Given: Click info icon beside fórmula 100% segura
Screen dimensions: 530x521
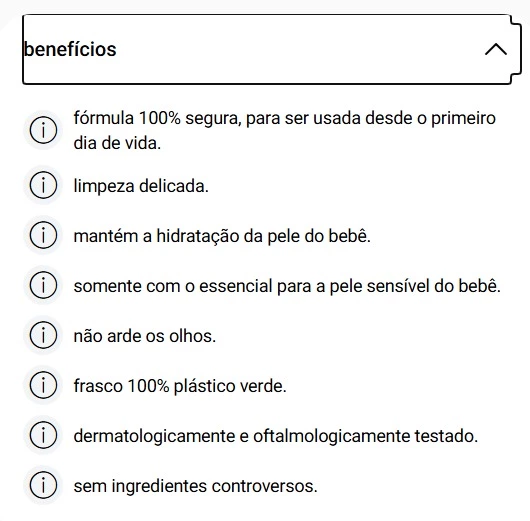Looking at the screenshot, I should [x=43, y=130].
